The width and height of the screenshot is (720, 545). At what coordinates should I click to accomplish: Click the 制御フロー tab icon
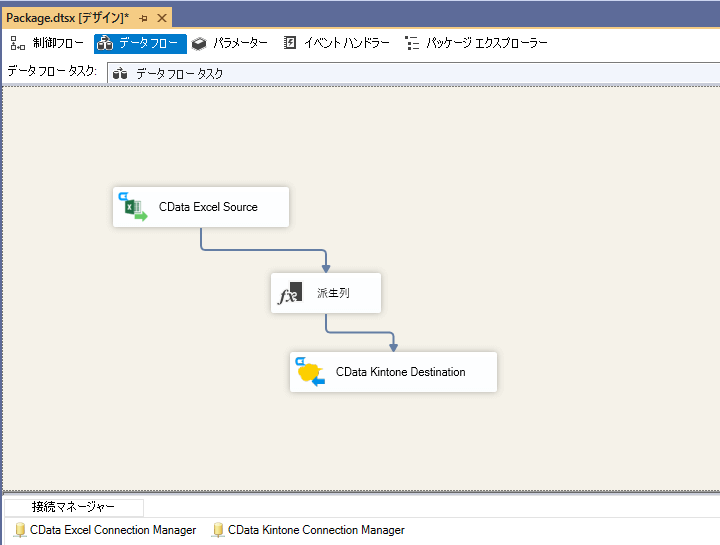tap(17, 44)
